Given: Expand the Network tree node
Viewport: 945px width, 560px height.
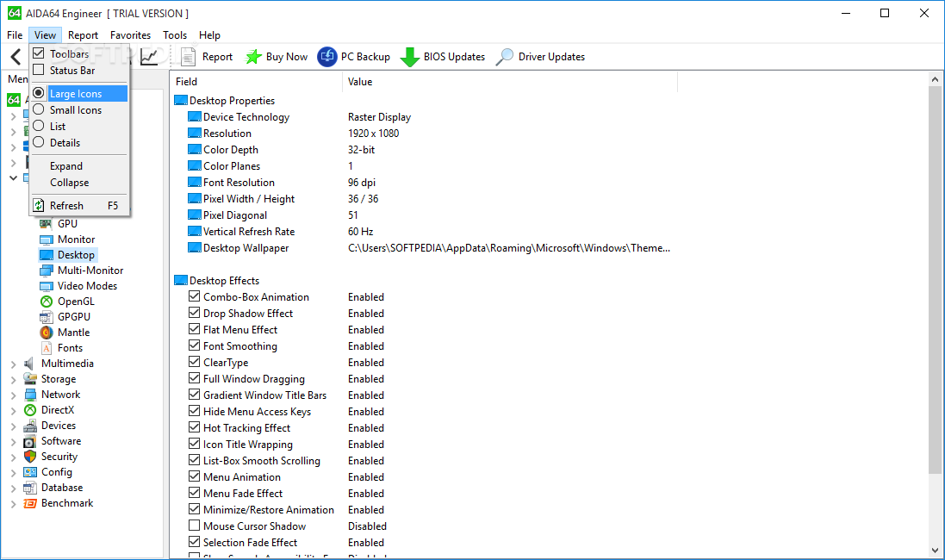Looking at the screenshot, I should (x=13, y=395).
